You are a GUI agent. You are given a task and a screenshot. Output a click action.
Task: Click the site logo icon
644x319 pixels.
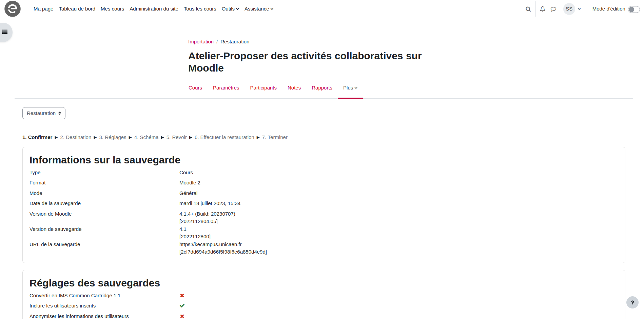point(13,9)
